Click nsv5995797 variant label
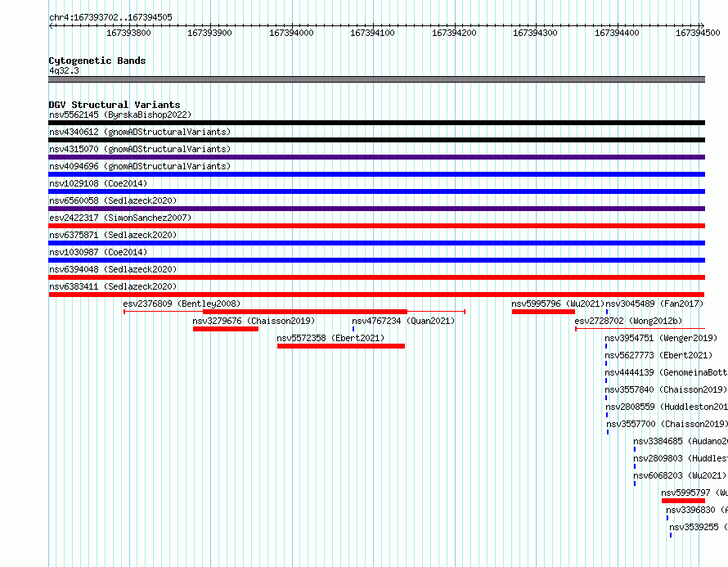 click(694, 493)
